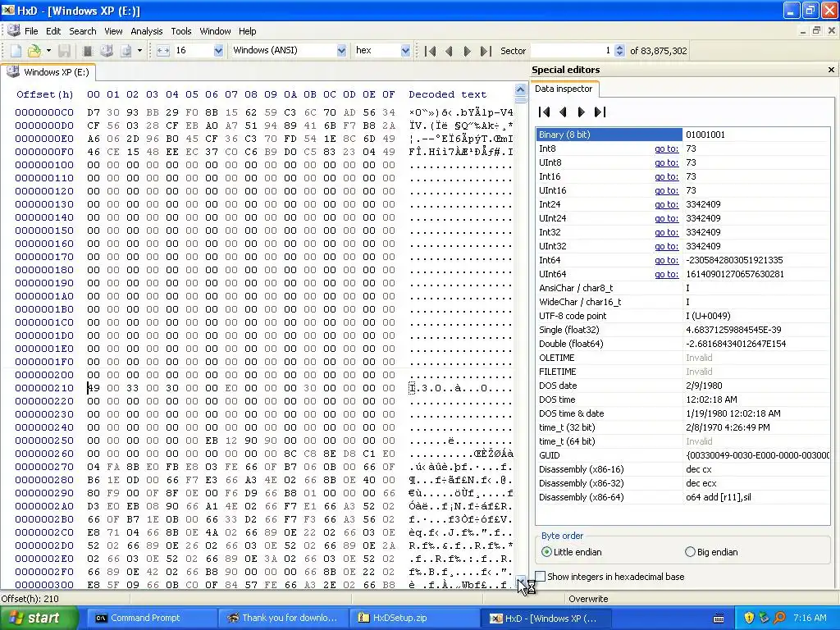Click byte EB at offset 00000250
The height and width of the screenshot is (630, 840).
[212, 441]
